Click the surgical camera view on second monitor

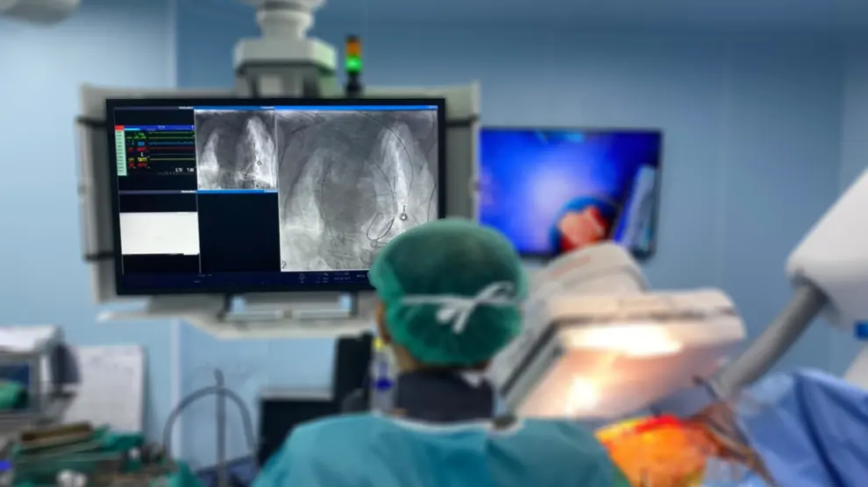[570, 193]
